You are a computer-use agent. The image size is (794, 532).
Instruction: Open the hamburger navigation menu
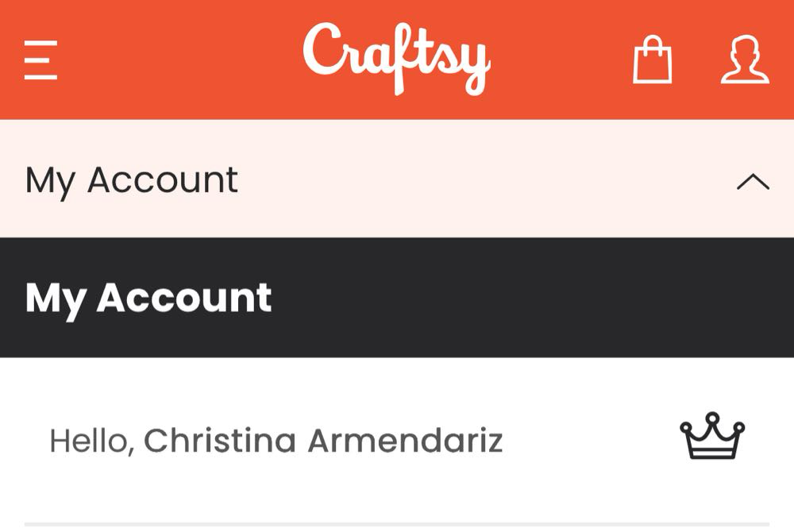tap(40, 60)
